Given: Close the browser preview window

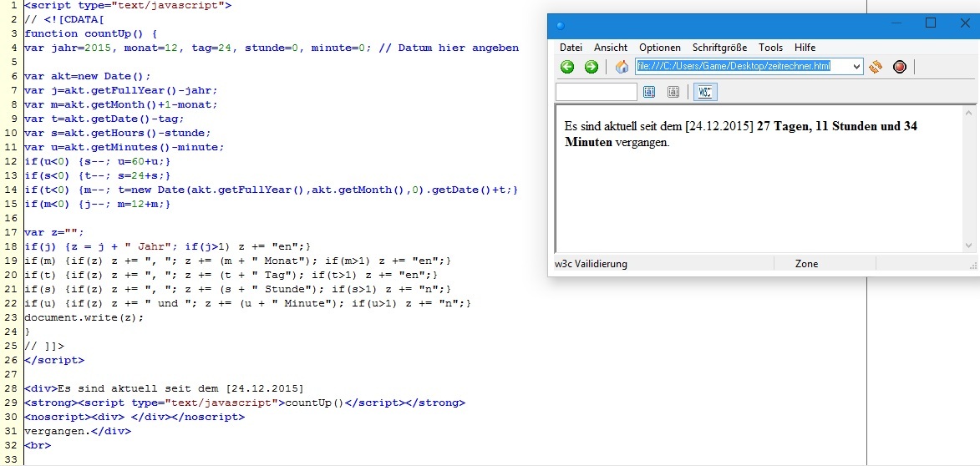Looking at the screenshot, I should (x=964, y=23).
